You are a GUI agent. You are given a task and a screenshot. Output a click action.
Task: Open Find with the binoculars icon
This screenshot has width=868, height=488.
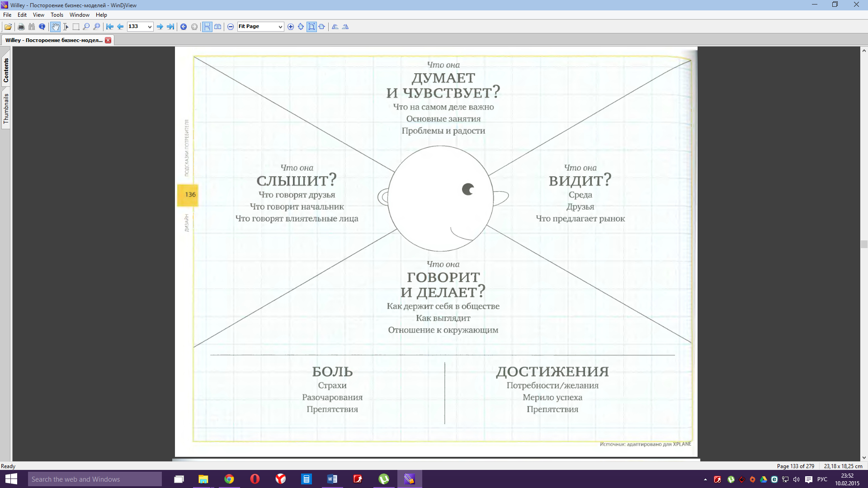(x=32, y=27)
